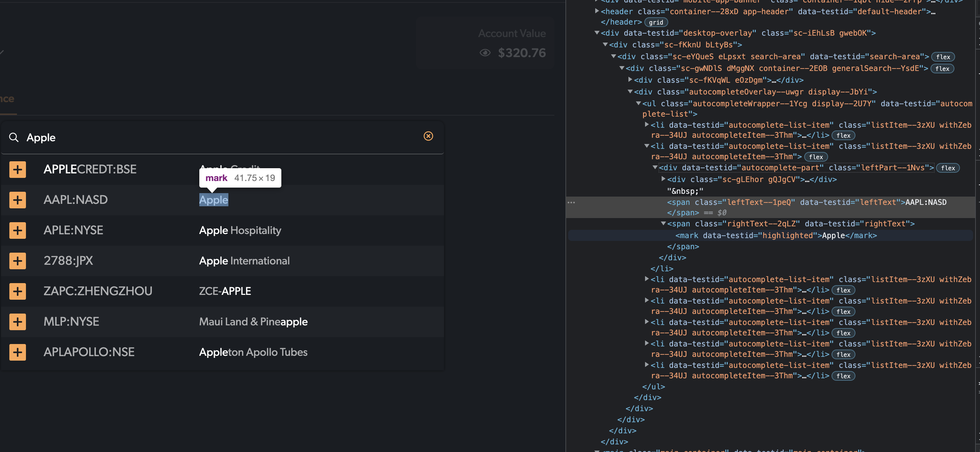Add APLE:NYSE using its plus icon
The image size is (980, 452).
18,230
